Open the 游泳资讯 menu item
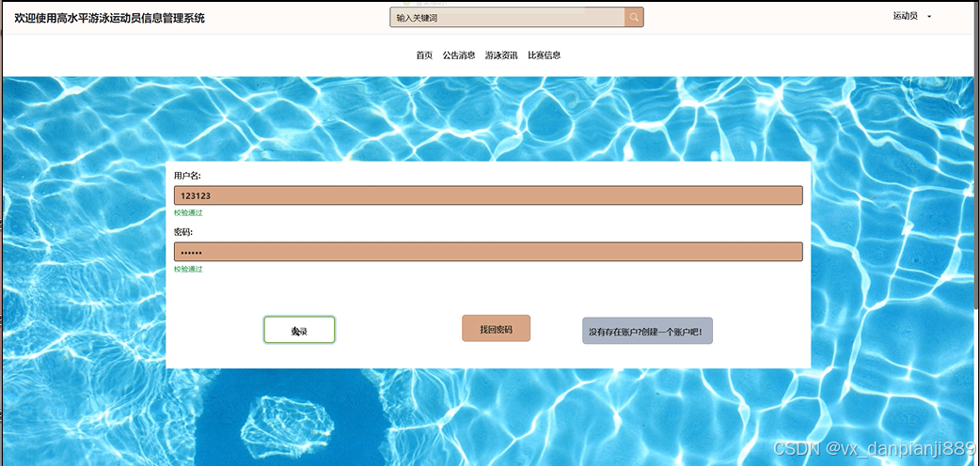Viewport: 980px width, 466px height. [501, 55]
